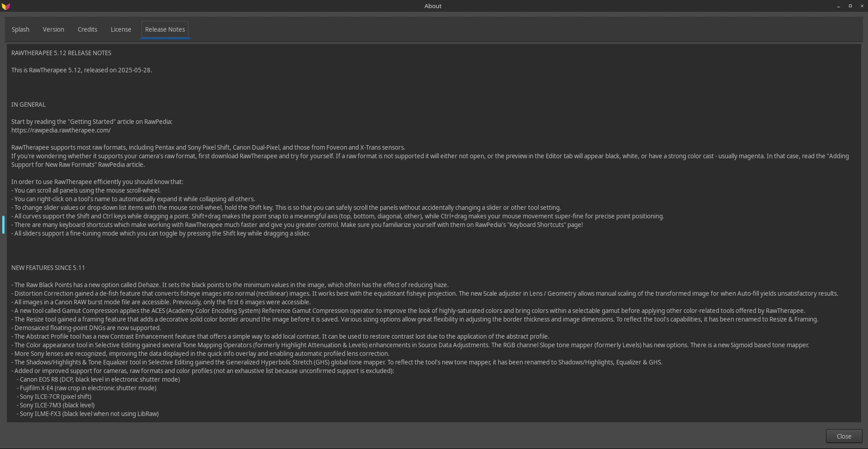Switch to the Splash tab
The width and height of the screenshot is (868, 449).
point(20,29)
